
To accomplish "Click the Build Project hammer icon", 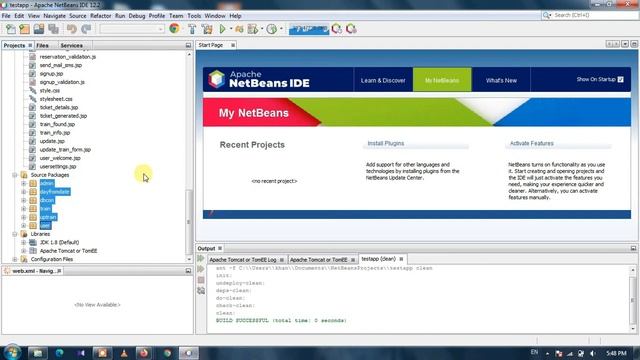I will (x=192, y=29).
